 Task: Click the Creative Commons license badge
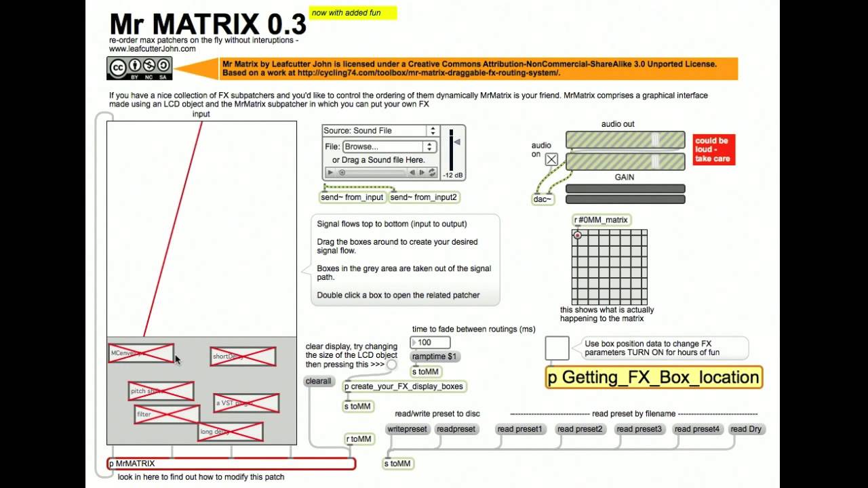point(140,68)
